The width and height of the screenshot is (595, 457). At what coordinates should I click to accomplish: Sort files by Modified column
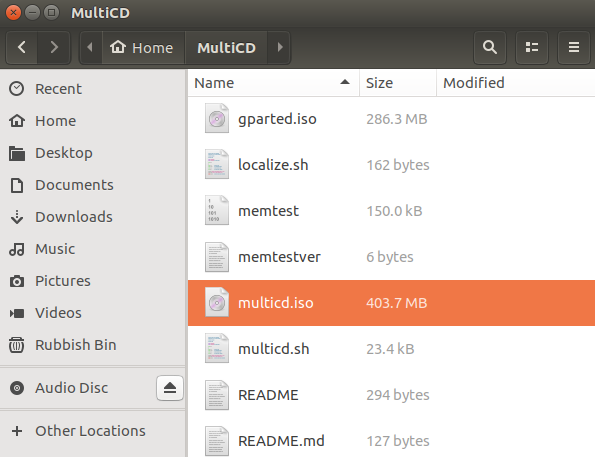516,83
